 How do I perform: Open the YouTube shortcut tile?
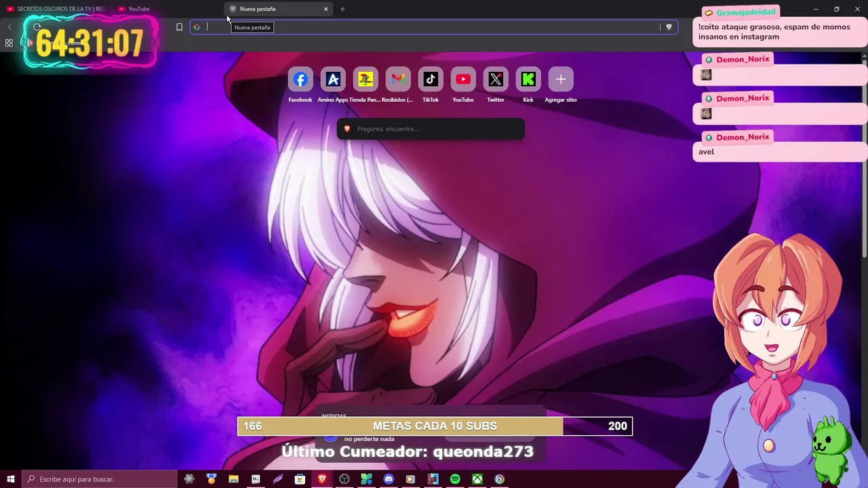coord(463,80)
